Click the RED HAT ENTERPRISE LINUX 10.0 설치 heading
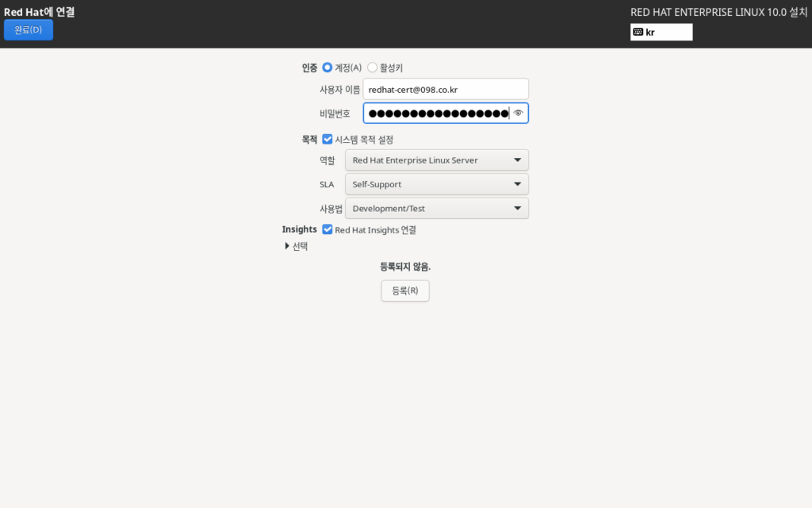This screenshot has width=812, height=508. tap(718, 12)
